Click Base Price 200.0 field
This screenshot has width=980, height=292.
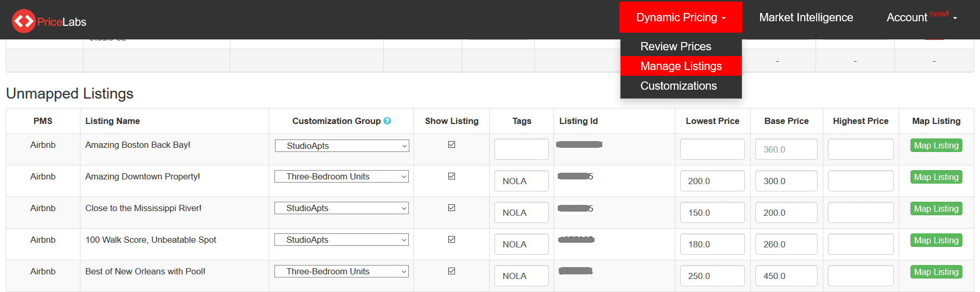(x=786, y=213)
